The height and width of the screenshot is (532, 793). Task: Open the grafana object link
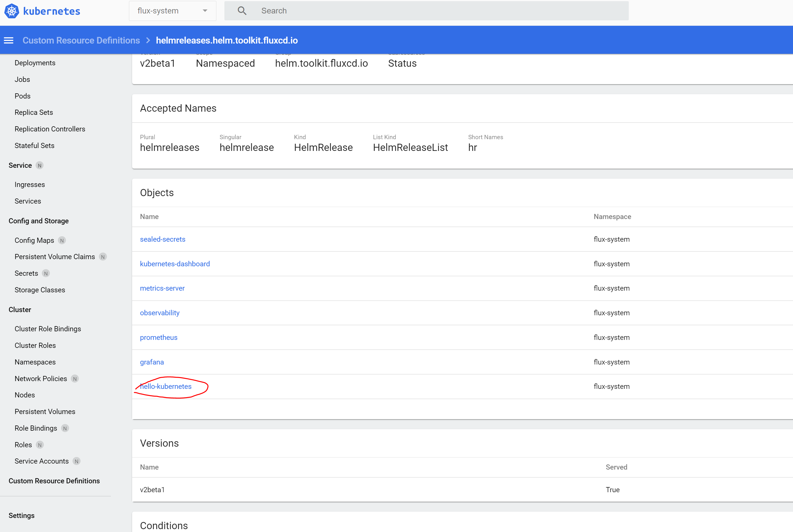pyautogui.click(x=152, y=362)
